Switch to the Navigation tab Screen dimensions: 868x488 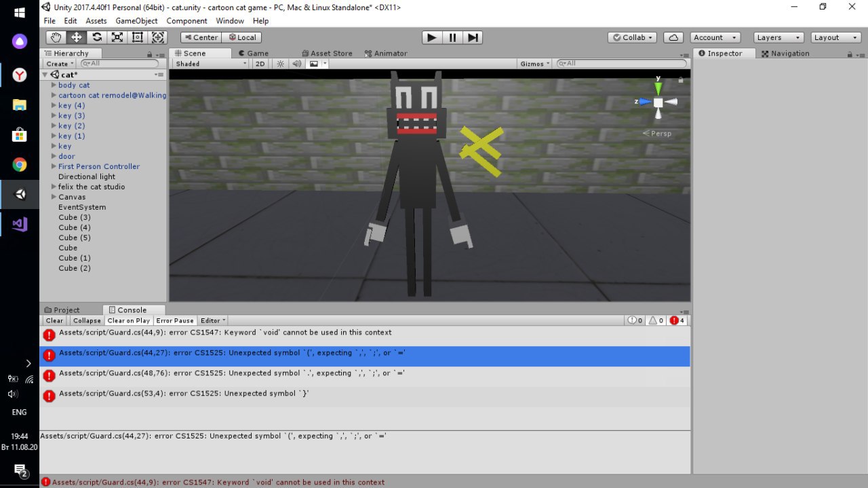point(785,54)
